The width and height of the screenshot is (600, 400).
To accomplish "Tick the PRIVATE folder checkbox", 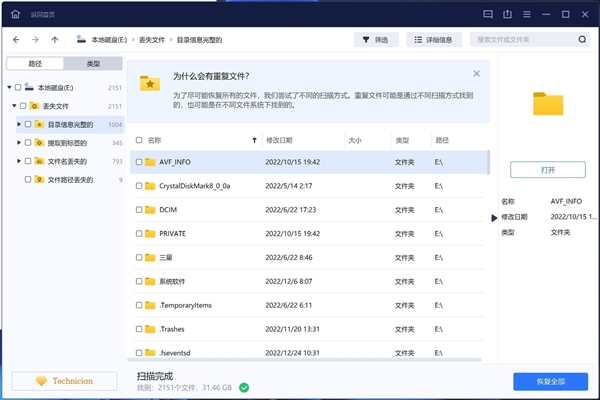I will (x=138, y=233).
